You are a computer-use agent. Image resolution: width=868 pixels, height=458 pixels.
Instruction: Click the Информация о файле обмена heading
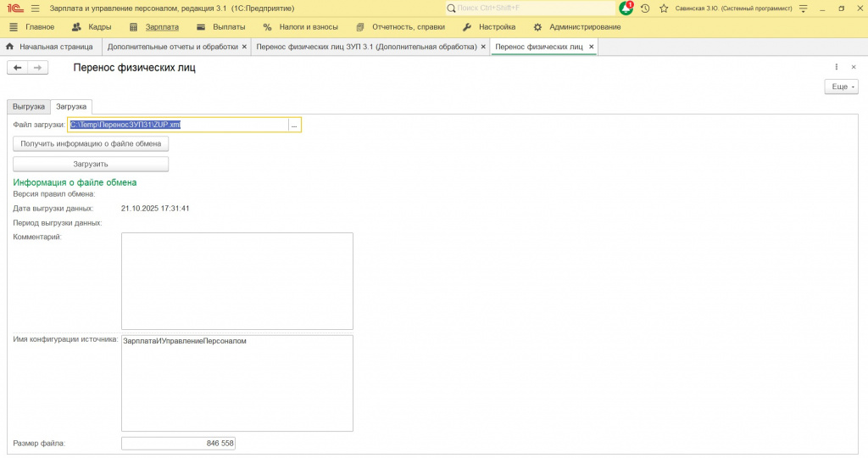[75, 182]
